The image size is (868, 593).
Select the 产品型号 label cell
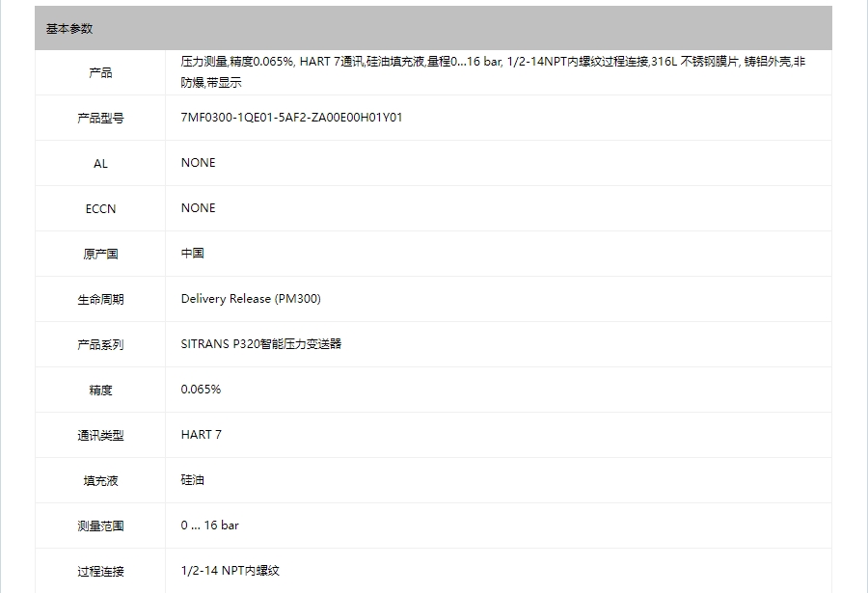point(100,118)
